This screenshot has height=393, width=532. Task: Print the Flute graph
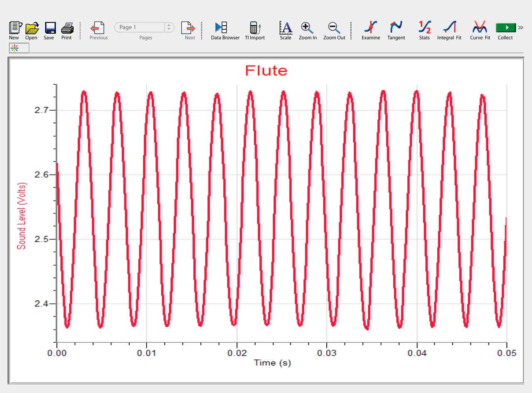tap(66, 28)
